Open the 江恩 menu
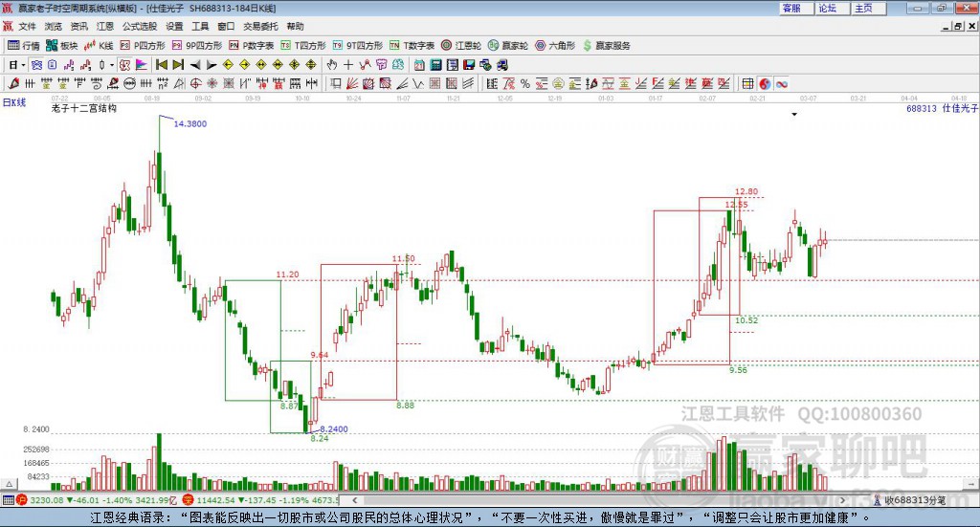The width and height of the screenshot is (980, 527). tap(105, 26)
